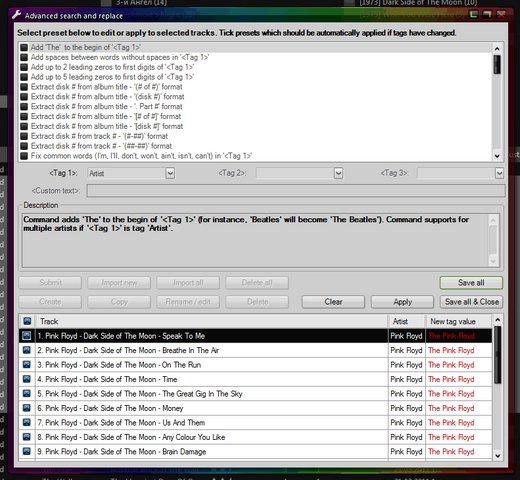Click the Apply button
Image resolution: width=520 pixels, height=480 pixels.
(x=403, y=302)
